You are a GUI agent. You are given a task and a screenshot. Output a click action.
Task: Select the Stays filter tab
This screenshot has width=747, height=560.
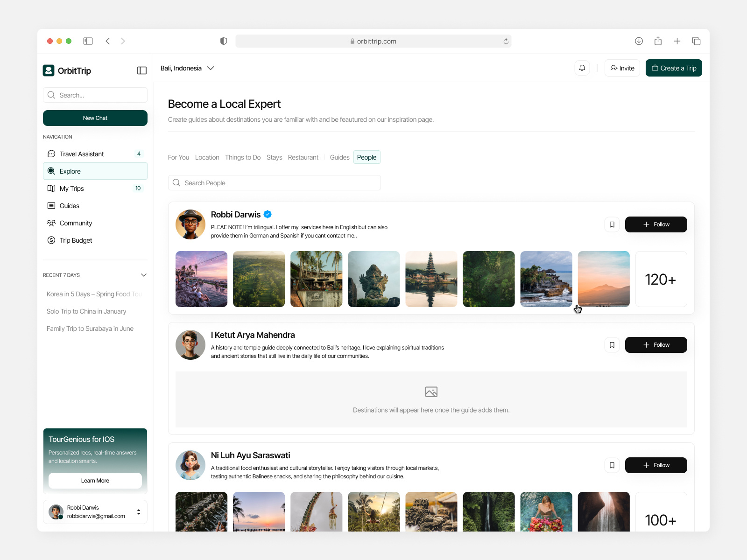click(274, 157)
